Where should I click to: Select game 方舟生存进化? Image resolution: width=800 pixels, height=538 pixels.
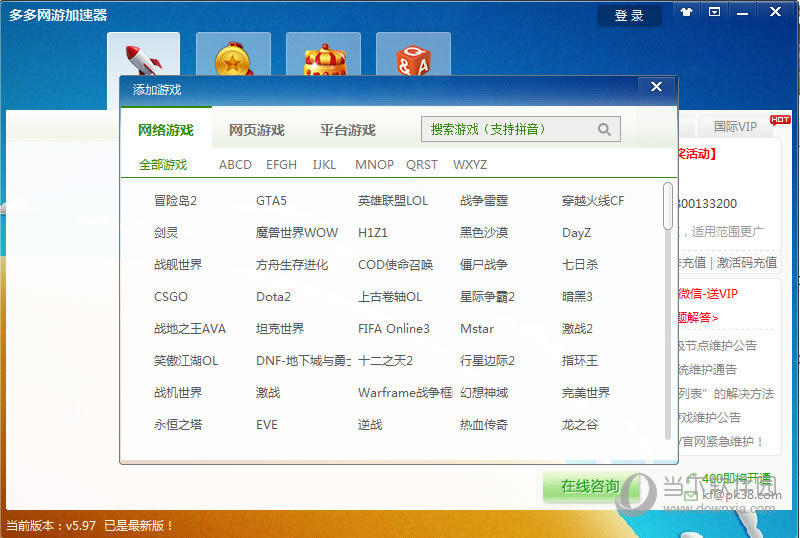point(292,264)
